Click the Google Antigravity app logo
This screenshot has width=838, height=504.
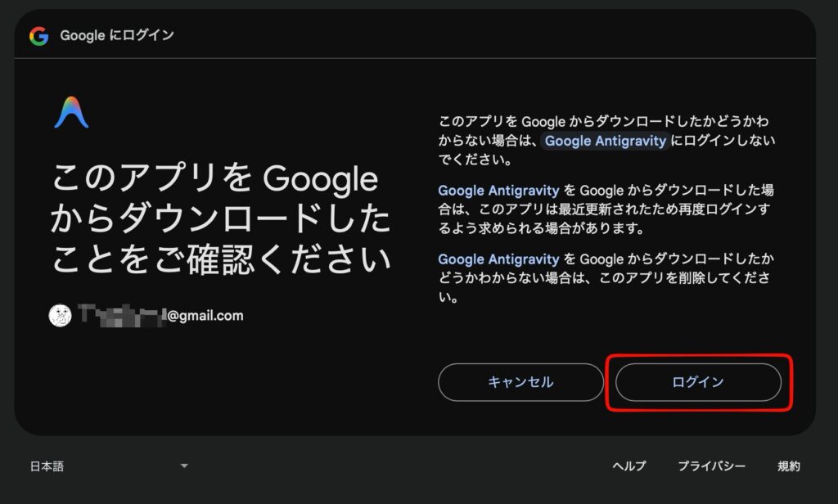71,112
